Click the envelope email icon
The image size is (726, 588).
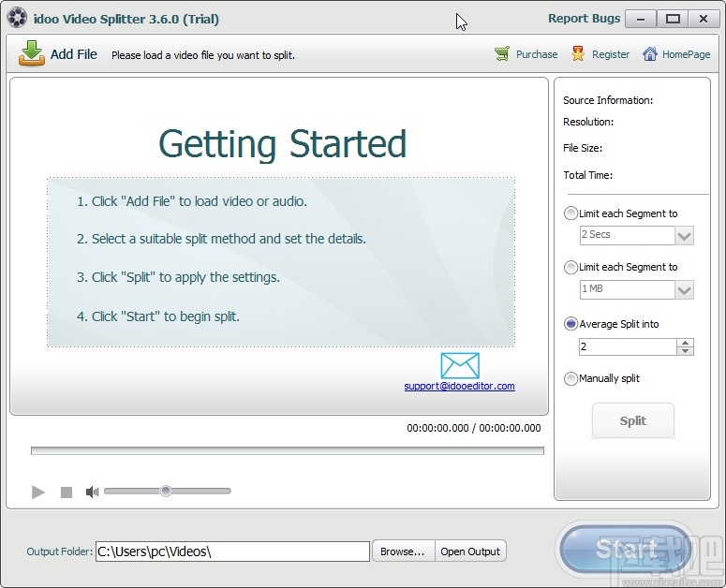tap(460, 365)
